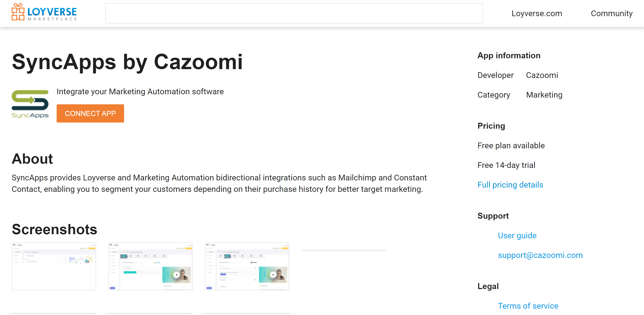Click 'Integrate your Marketing Automation software' text

[x=140, y=92]
